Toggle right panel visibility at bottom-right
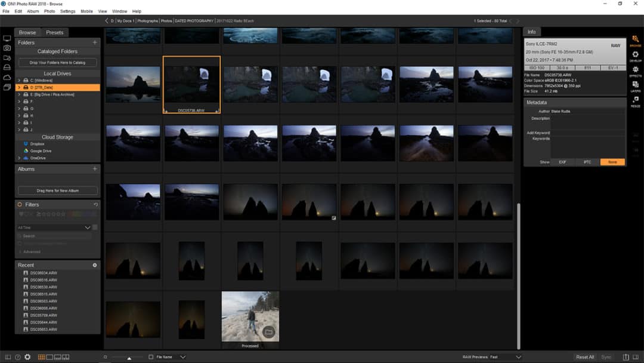 (x=636, y=357)
